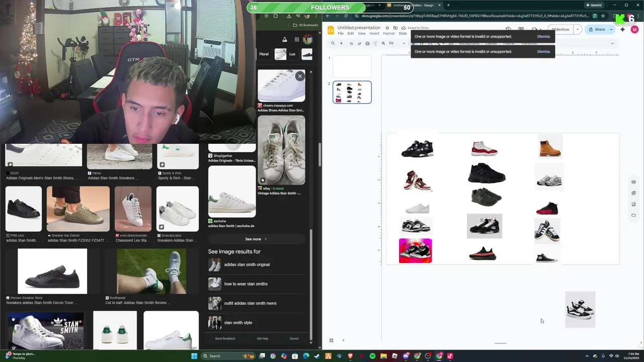Open Vintage Adidas Stan Smith eBay result

281,156
